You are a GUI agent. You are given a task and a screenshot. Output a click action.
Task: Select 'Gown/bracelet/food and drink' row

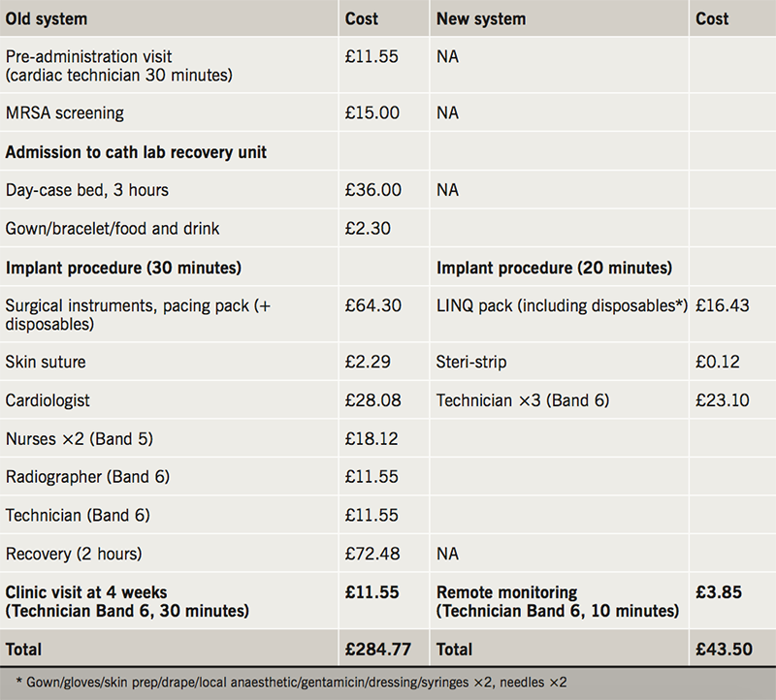113,229
